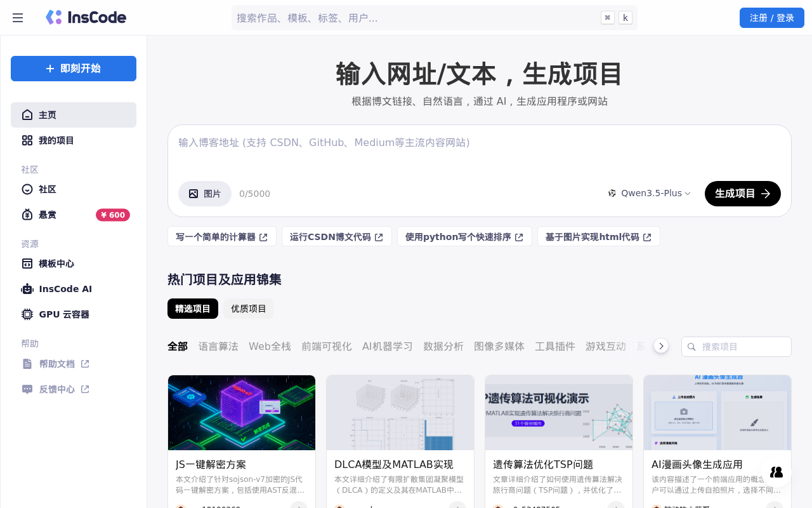Screen dimensions: 812x508
Task: Open 我的项目 in the sidebar
Action: pos(74,140)
